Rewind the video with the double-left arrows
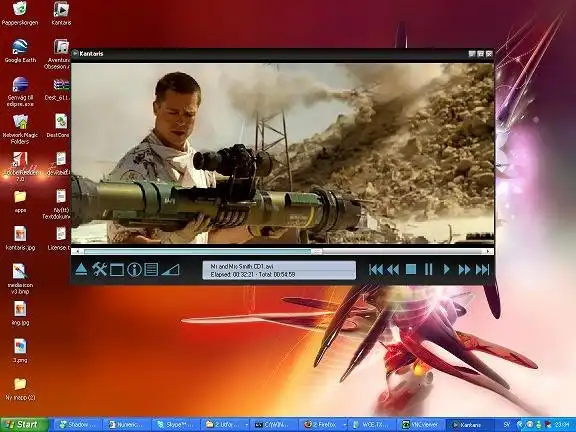This screenshot has width=576, height=432. click(393, 270)
